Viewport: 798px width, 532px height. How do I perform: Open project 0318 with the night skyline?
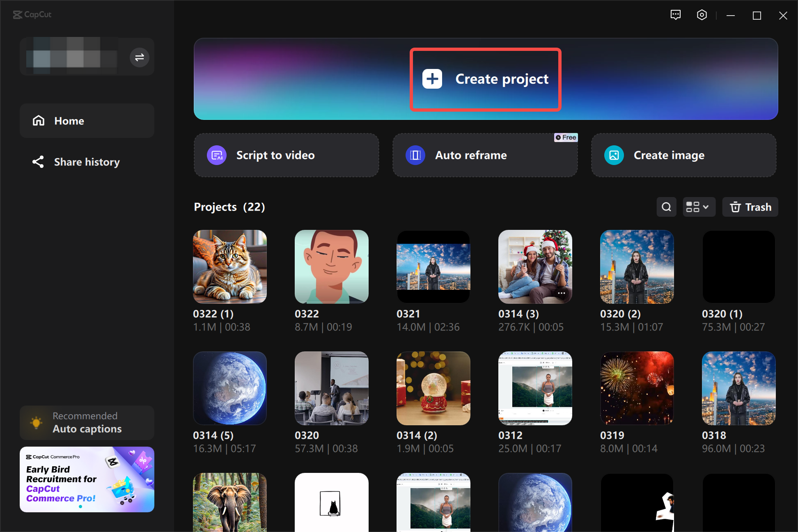(x=738, y=388)
